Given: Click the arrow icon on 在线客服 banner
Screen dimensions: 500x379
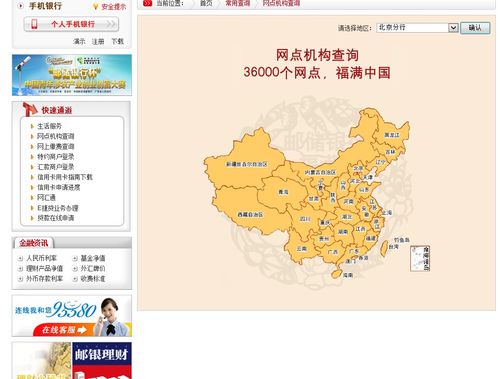Looking at the screenshot, I should click(82, 330).
